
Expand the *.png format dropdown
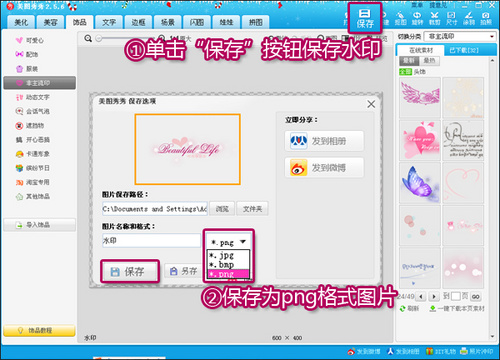229,242
